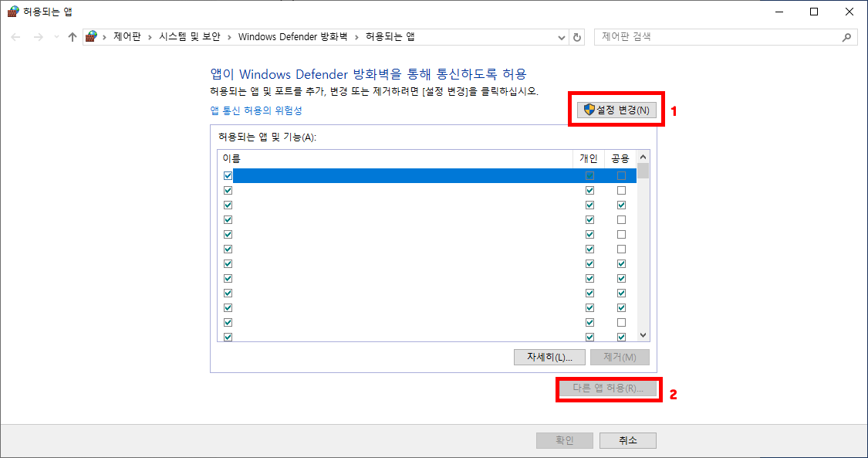This screenshot has height=458, width=868.
Task: Click the scrollbar thumb in app list
Action: 643,171
